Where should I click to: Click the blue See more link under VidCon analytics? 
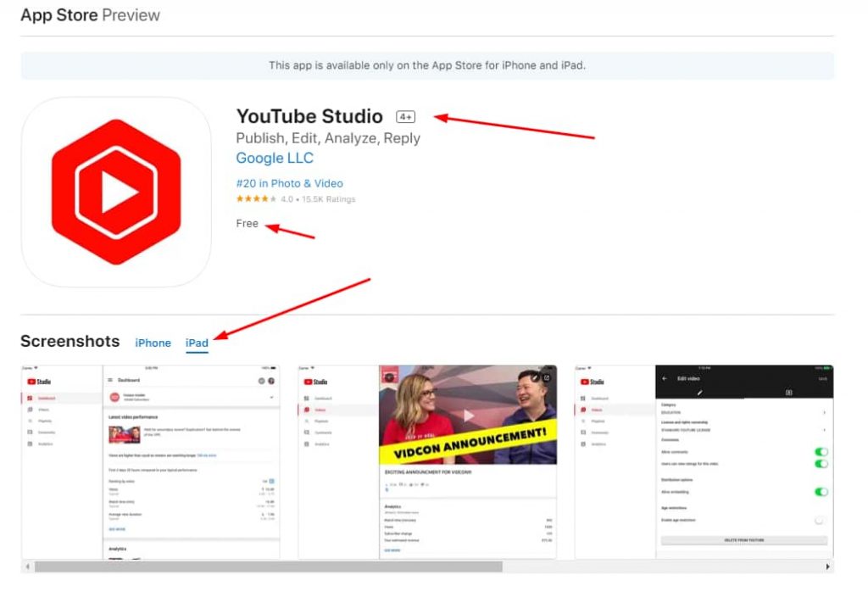coord(392,550)
